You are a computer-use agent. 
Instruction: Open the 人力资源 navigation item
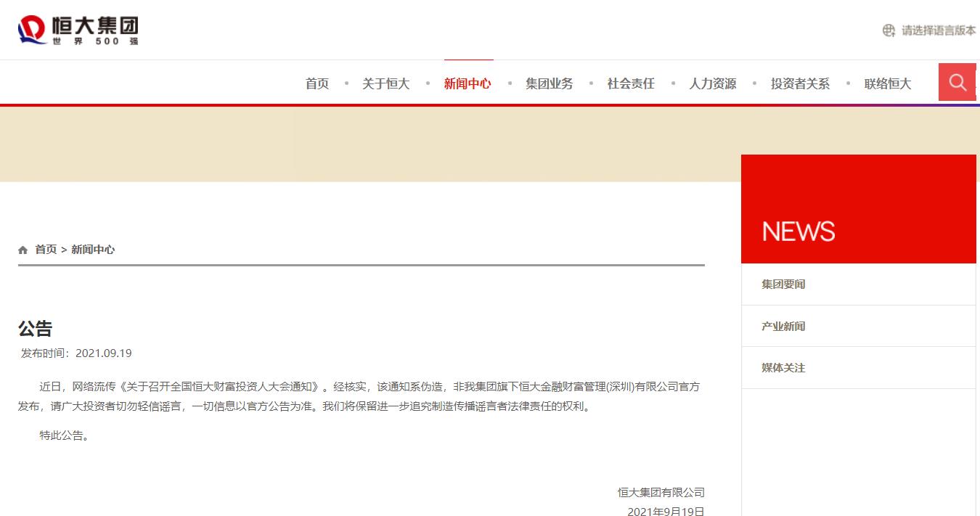713,83
